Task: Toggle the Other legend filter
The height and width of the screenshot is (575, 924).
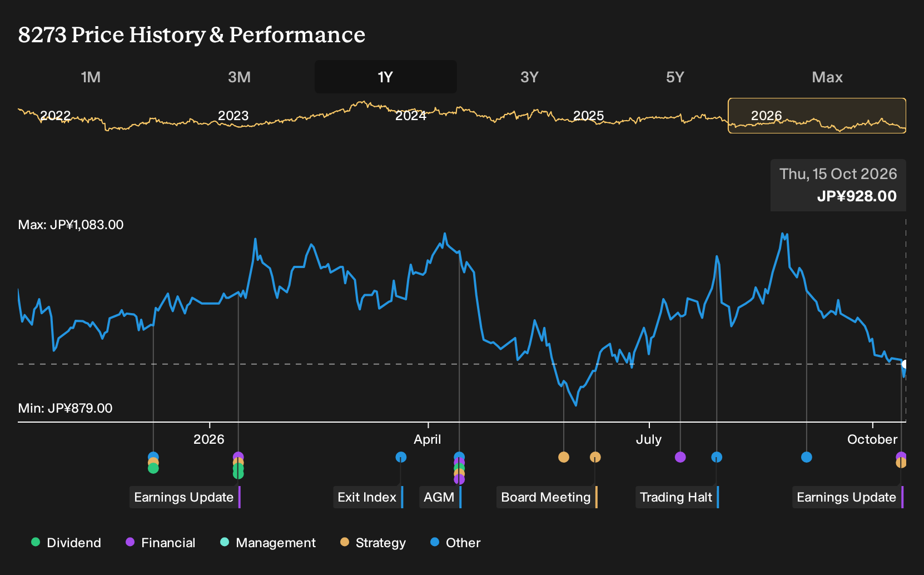Action: tap(455, 543)
